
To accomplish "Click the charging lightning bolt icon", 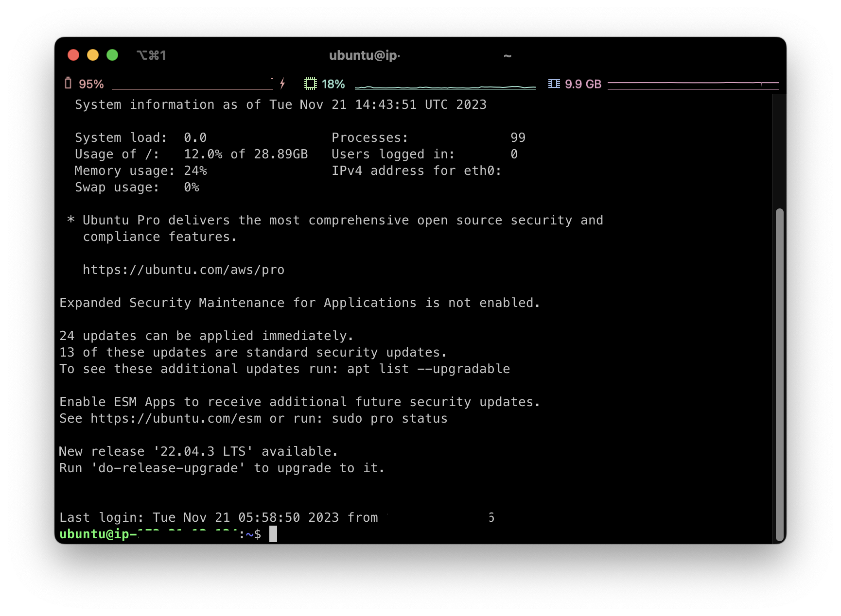I will pos(282,84).
